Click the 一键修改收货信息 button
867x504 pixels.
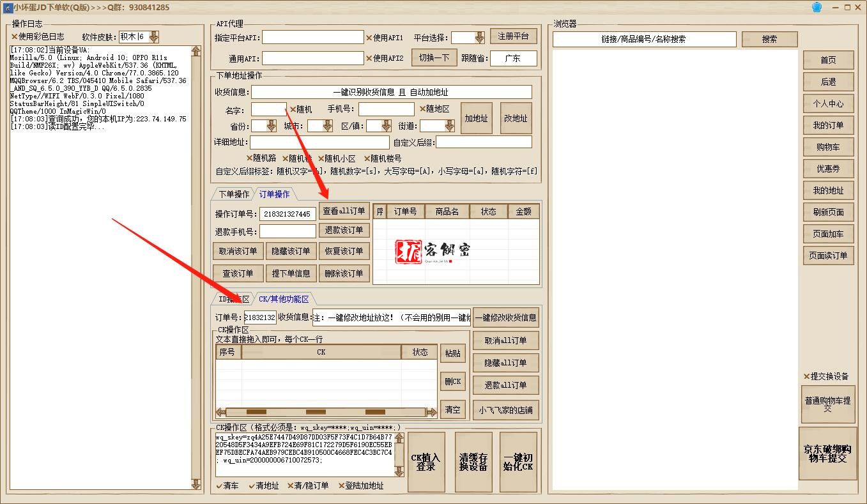[x=505, y=317]
